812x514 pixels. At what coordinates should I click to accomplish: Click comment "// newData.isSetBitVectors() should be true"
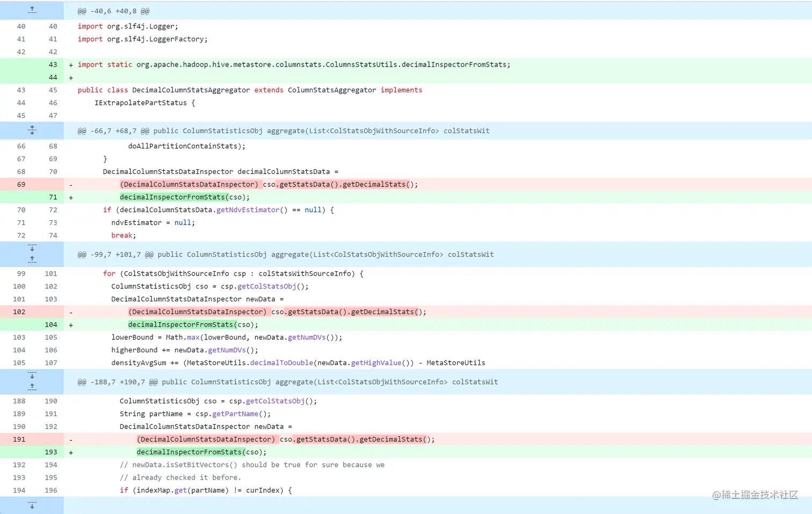point(252,465)
